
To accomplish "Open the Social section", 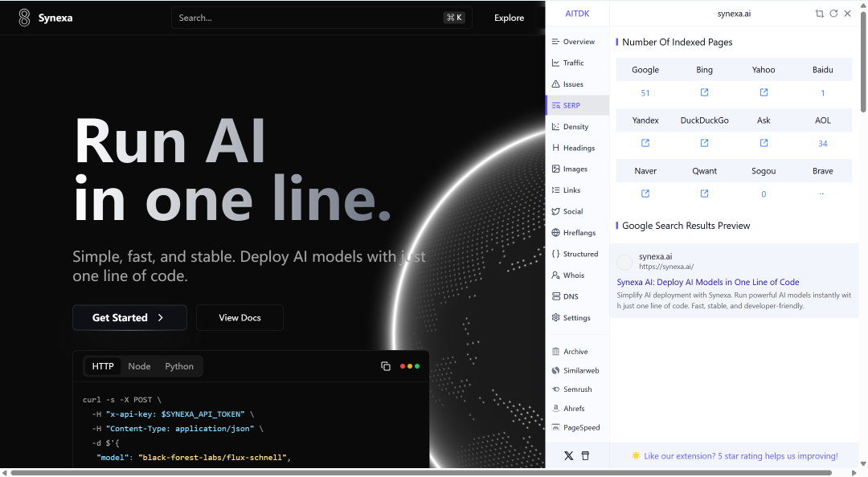I will 577,211.
